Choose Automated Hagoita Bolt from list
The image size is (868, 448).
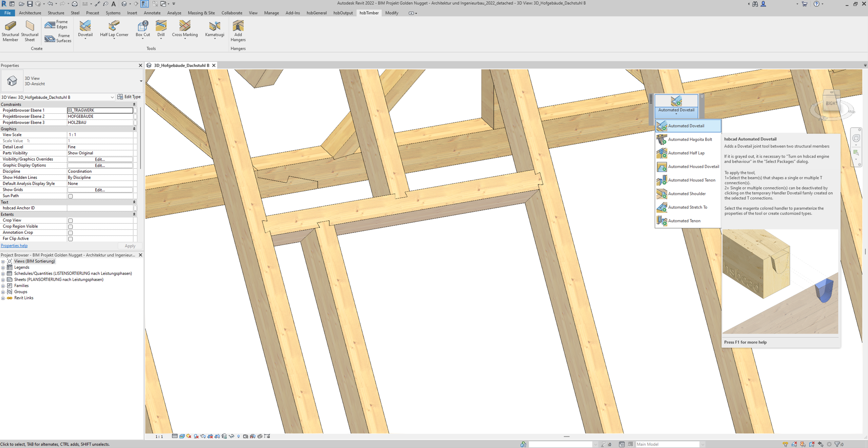coord(690,139)
